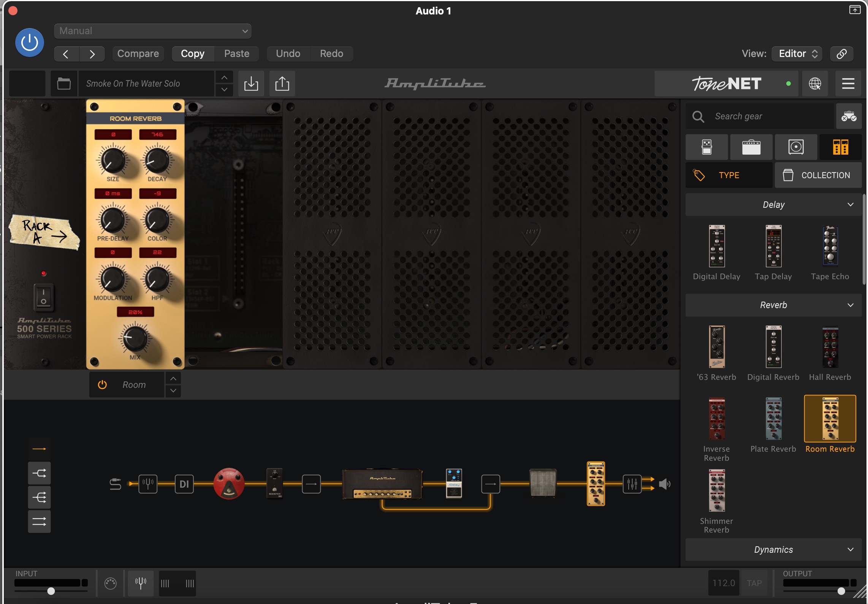The image size is (868, 604).
Task: Select the Digital Reverb gear
Action: coord(773,347)
